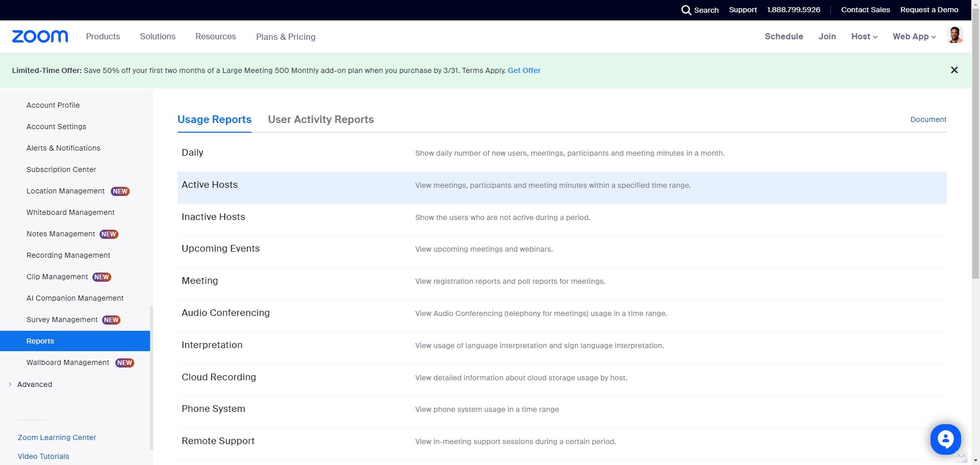Open the chat assistant bubble
This screenshot has width=980, height=465.
[945, 439]
